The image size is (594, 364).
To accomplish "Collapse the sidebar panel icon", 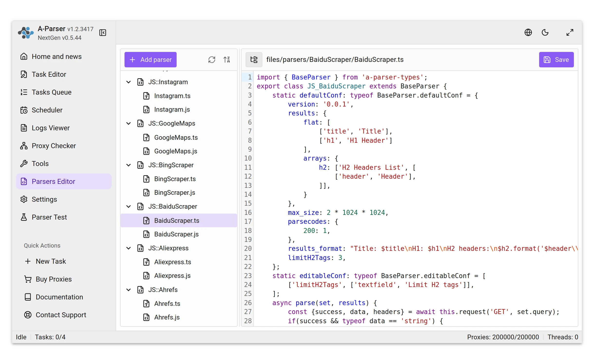I will pyautogui.click(x=103, y=32).
